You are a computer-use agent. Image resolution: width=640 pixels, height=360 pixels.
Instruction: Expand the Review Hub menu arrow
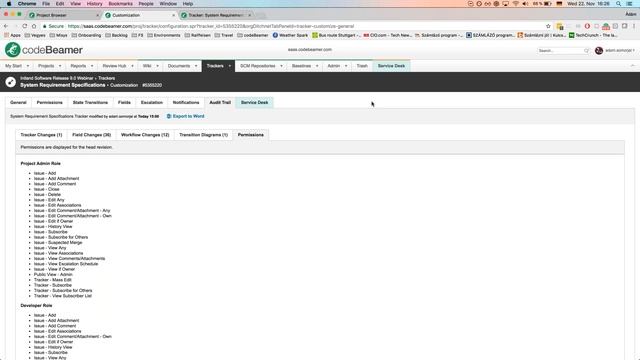click(x=132, y=66)
